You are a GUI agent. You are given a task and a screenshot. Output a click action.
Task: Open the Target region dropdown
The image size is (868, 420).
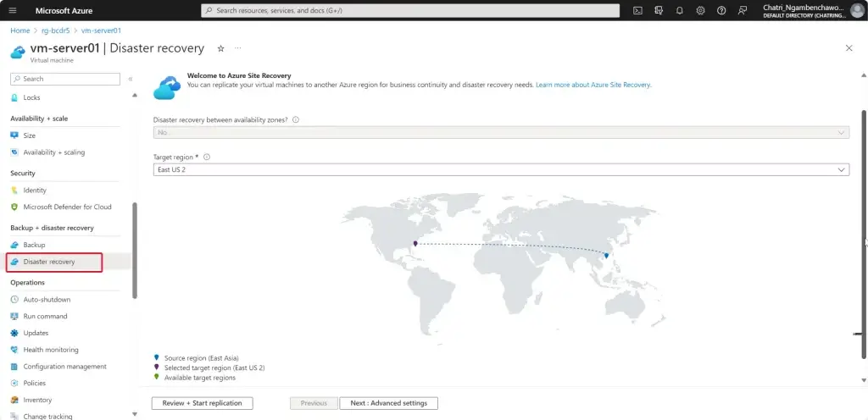[501, 169]
